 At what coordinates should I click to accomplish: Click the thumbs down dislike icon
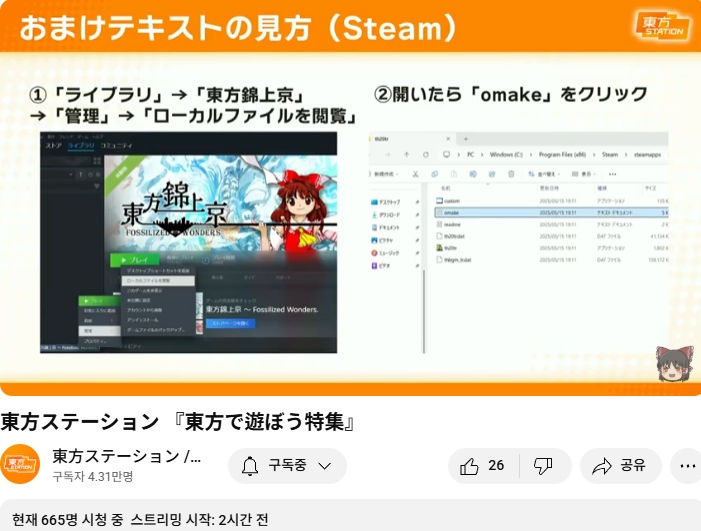[x=544, y=466]
